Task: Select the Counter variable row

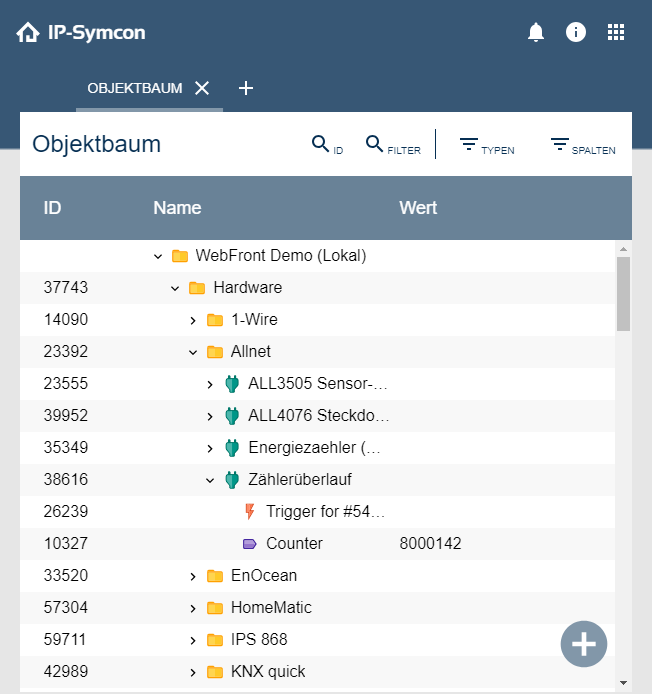Action: 294,544
